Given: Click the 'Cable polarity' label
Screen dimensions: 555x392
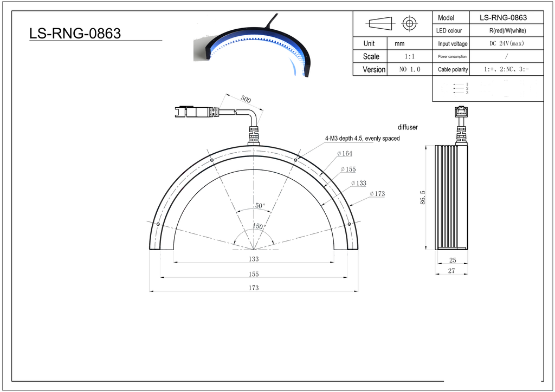Looking at the screenshot, I should (453, 70).
